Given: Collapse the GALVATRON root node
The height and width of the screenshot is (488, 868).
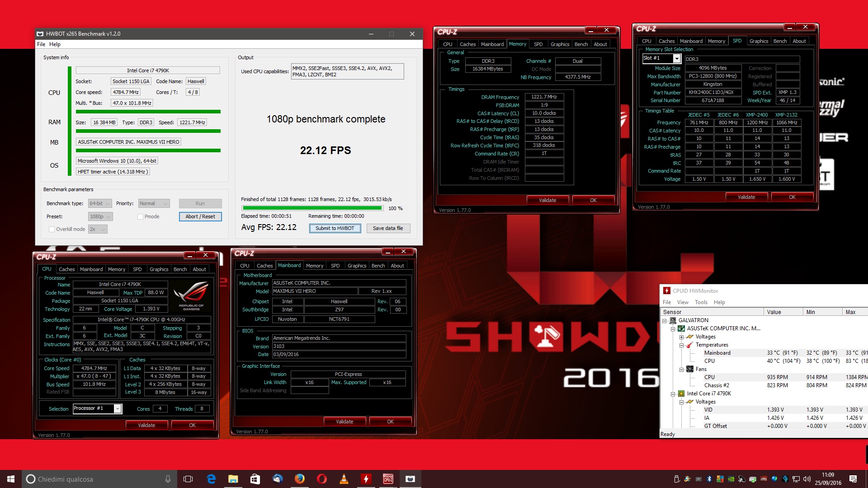Looking at the screenshot, I should [664, 320].
